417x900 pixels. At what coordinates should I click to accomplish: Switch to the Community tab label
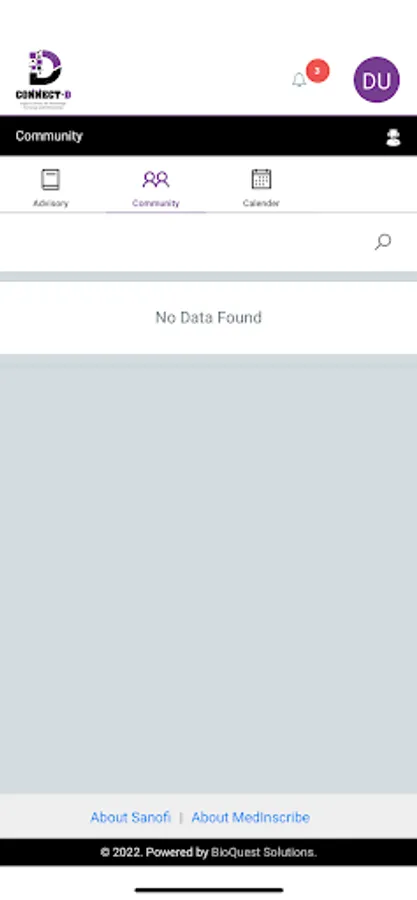[x=155, y=203]
